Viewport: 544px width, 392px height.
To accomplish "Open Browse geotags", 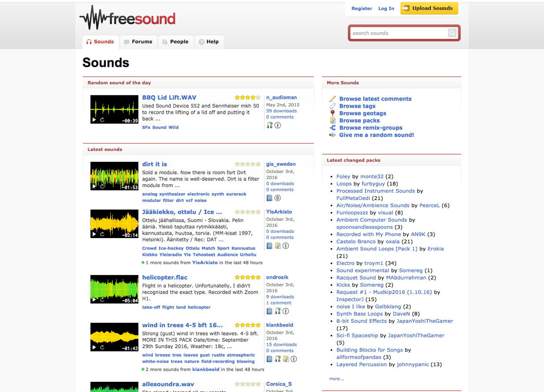I will point(363,113).
